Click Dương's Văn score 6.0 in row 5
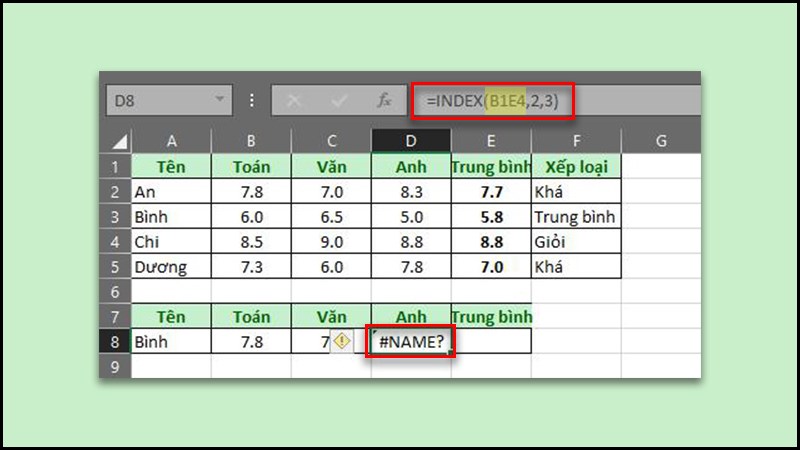 click(x=332, y=267)
